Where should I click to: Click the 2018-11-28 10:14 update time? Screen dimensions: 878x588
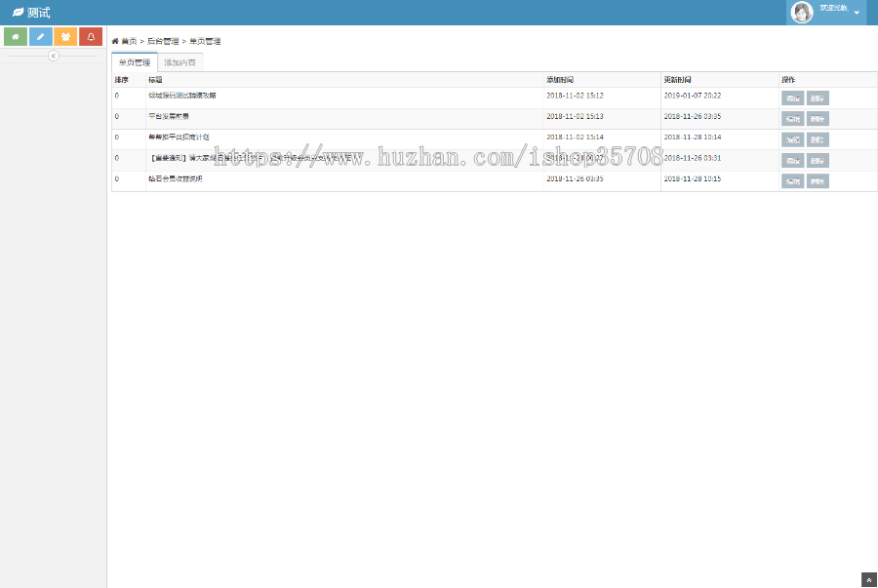pos(693,137)
